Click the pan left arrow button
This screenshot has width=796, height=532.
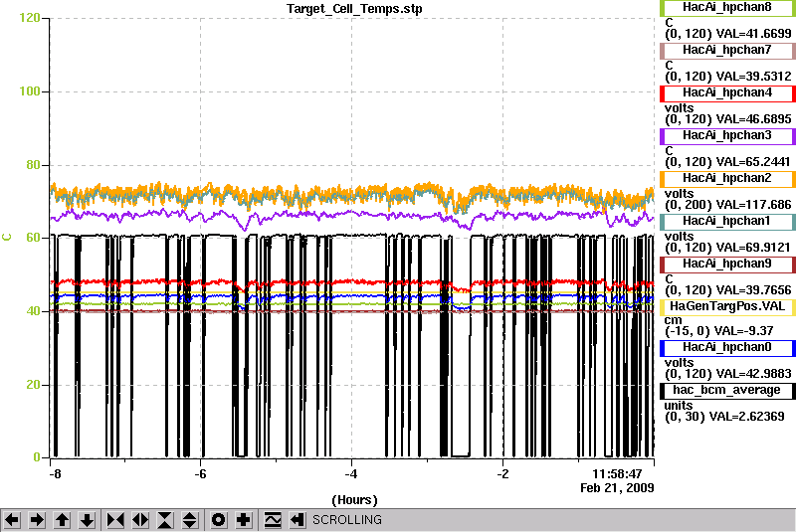(x=12, y=520)
